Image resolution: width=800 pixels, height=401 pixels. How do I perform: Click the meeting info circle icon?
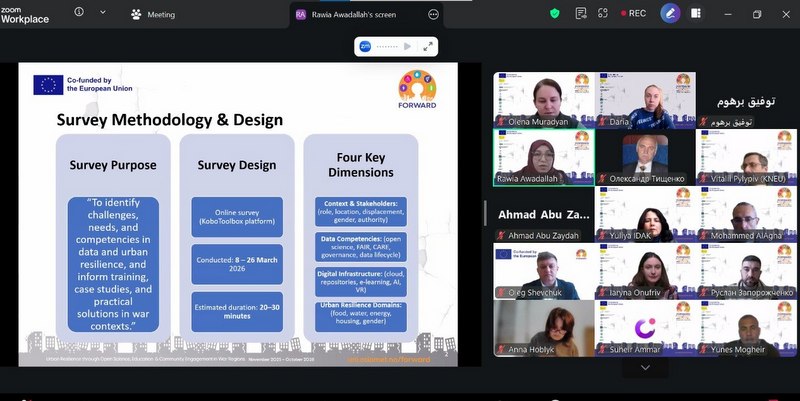79,13
